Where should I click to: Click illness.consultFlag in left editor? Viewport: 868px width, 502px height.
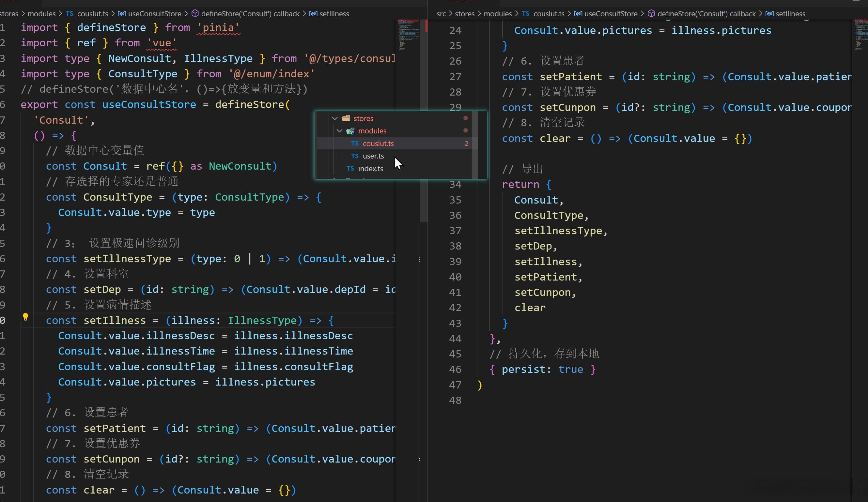(293, 367)
